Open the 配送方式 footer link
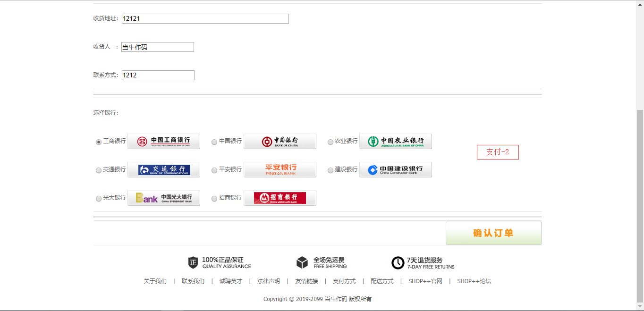Image resolution: width=644 pixels, height=311 pixels. tap(382, 281)
